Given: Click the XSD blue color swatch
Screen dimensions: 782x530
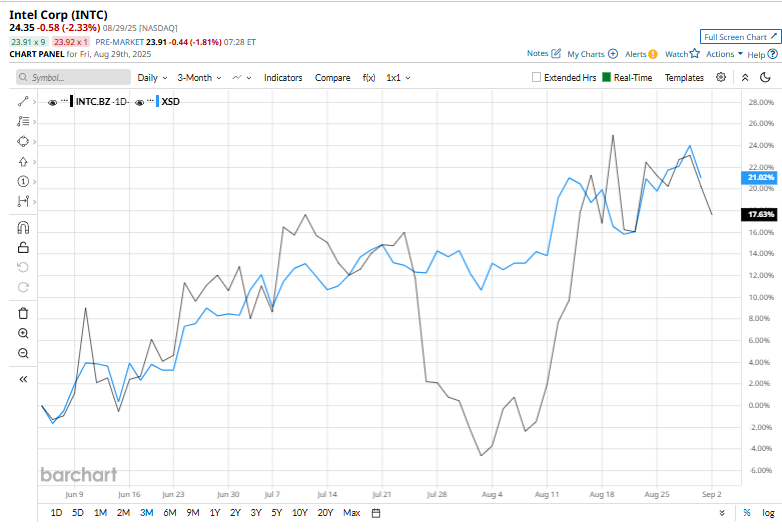Looking at the screenshot, I should (x=158, y=102).
